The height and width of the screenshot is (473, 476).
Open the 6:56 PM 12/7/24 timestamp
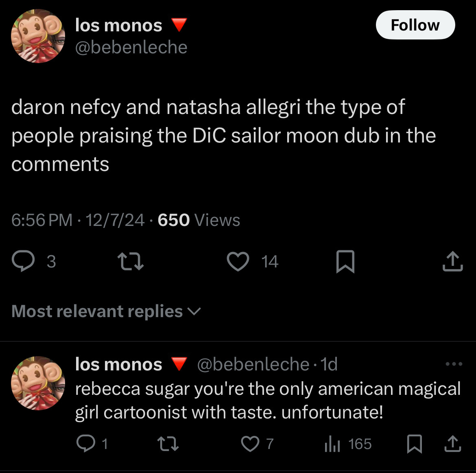[78, 220]
